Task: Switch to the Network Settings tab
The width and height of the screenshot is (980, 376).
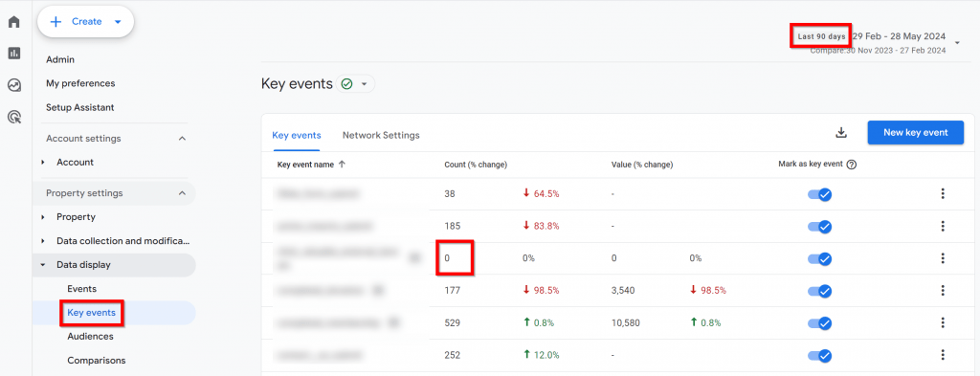Action: (381, 135)
